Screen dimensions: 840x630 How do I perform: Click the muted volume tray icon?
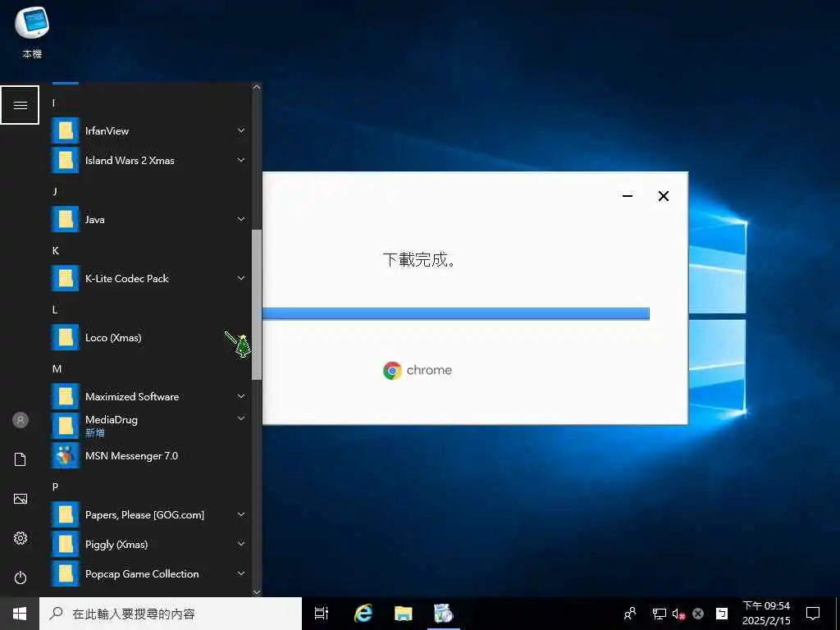678,614
